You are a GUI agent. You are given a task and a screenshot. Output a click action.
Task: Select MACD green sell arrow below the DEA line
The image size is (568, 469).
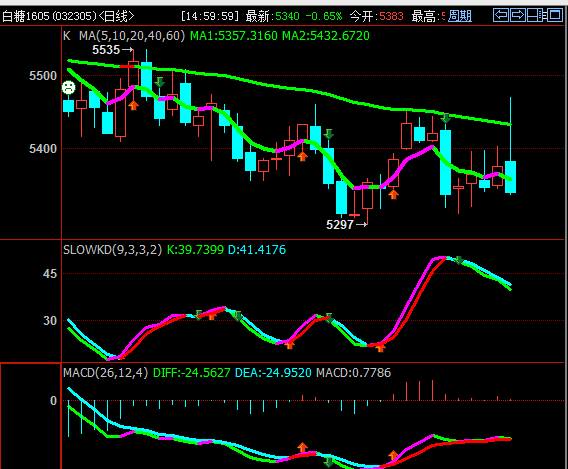(x=329, y=462)
